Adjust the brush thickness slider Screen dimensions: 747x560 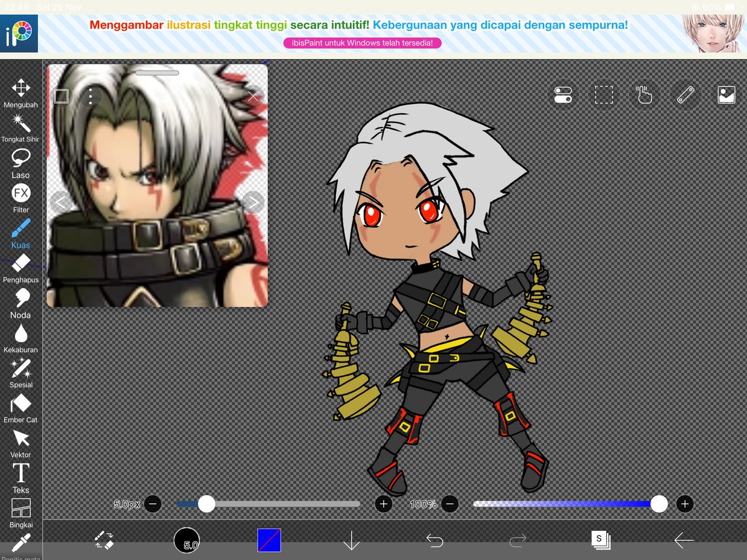(x=268, y=504)
